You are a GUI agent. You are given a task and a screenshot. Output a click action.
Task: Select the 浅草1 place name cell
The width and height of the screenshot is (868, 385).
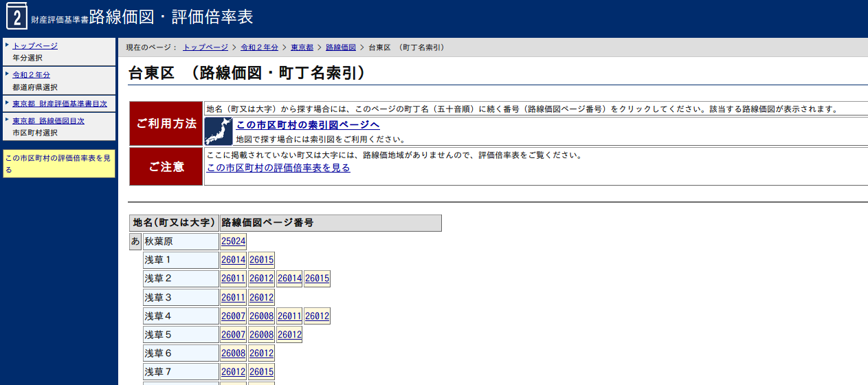(x=181, y=260)
